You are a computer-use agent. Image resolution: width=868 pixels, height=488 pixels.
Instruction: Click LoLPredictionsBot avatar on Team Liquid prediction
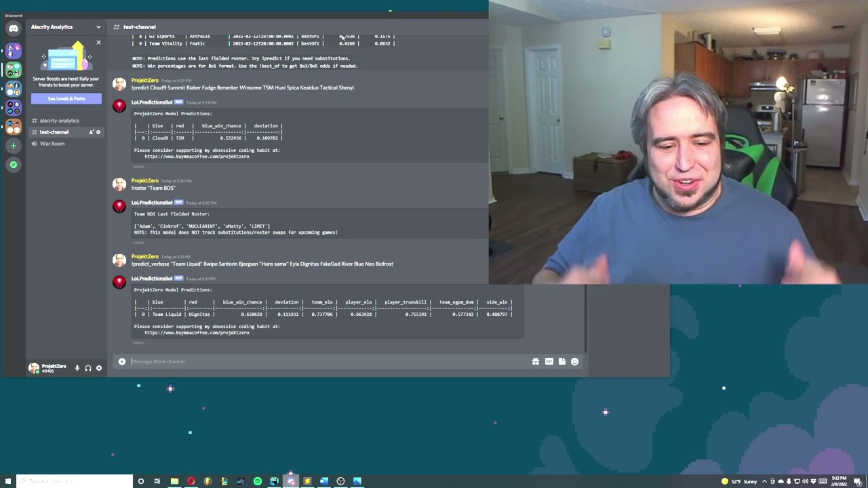(x=119, y=282)
